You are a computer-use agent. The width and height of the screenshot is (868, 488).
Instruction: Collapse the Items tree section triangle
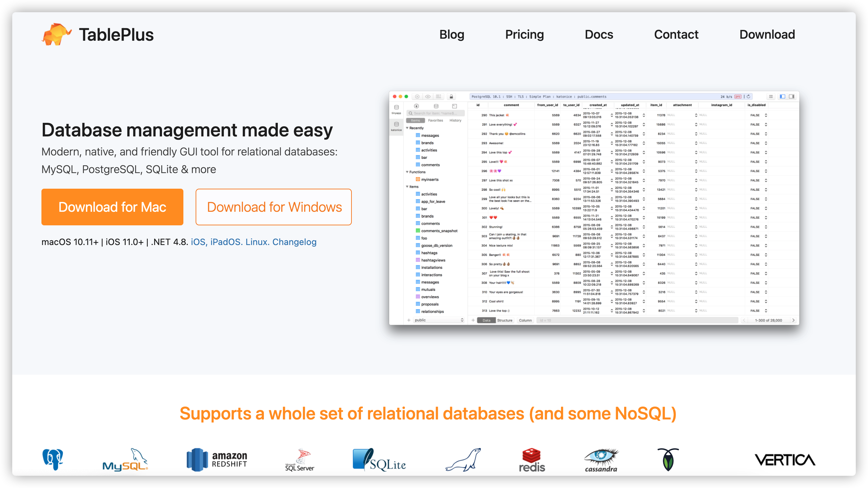(407, 187)
